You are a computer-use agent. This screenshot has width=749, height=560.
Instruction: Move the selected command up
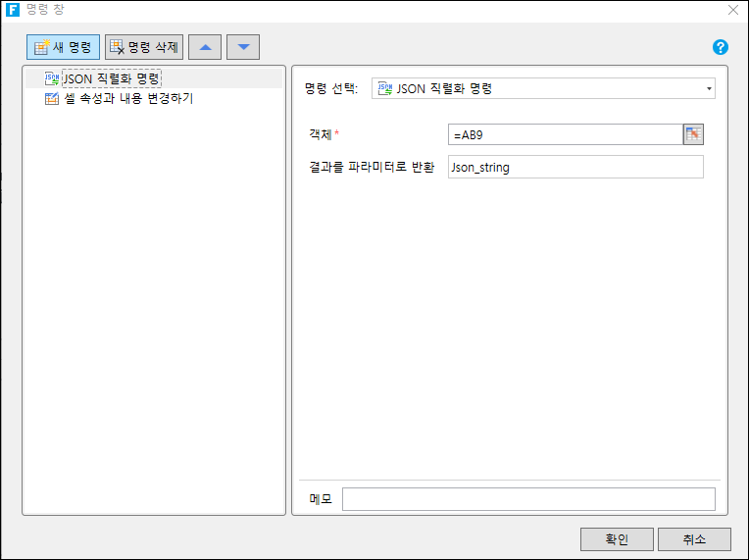tap(205, 47)
